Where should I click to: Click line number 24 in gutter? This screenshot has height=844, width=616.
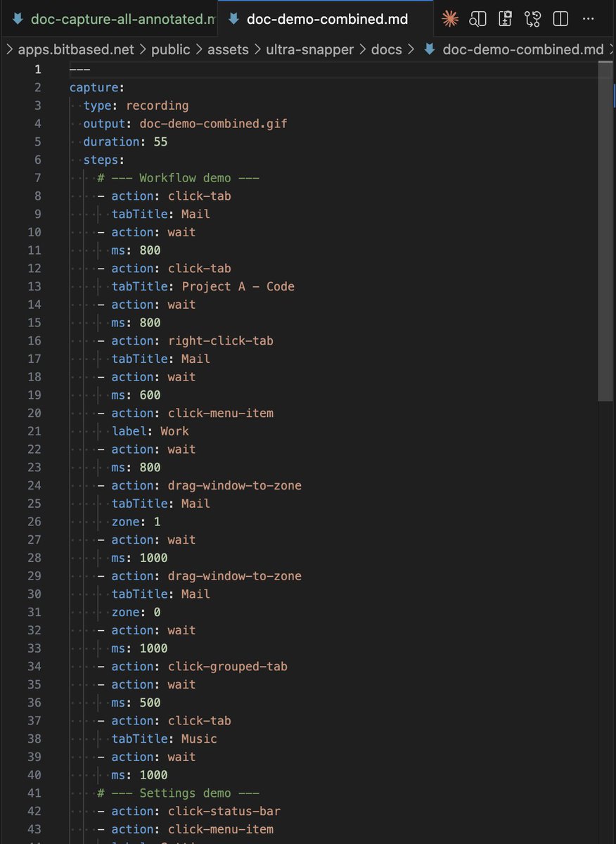point(34,485)
